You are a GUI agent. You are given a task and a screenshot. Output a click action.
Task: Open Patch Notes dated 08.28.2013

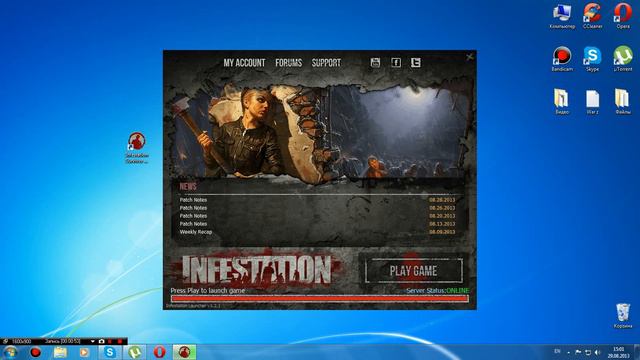(317, 200)
